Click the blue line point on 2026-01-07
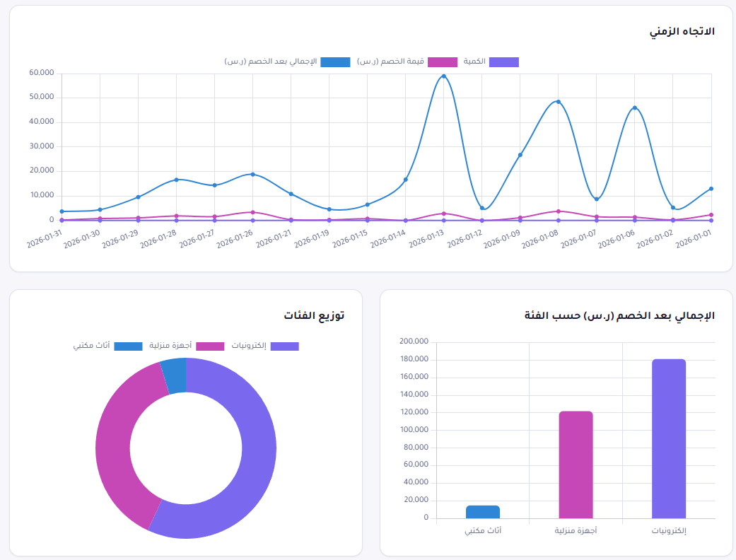 [597, 199]
